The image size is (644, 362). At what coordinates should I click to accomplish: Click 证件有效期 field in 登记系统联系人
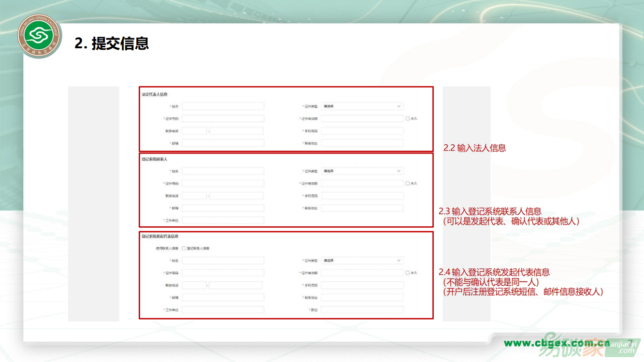tap(362, 183)
